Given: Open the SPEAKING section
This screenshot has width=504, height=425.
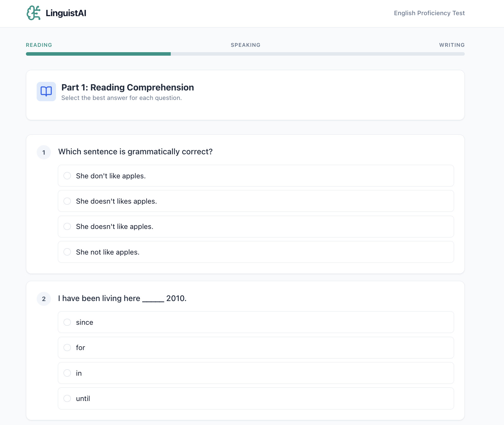Looking at the screenshot, I should pos(245,45).
